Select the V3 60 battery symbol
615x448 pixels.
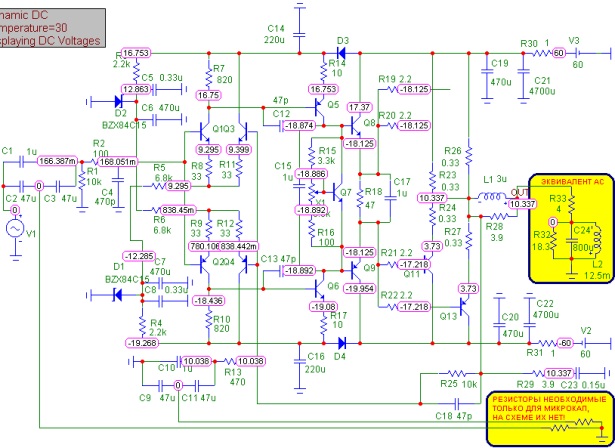[x=577, y=53]
